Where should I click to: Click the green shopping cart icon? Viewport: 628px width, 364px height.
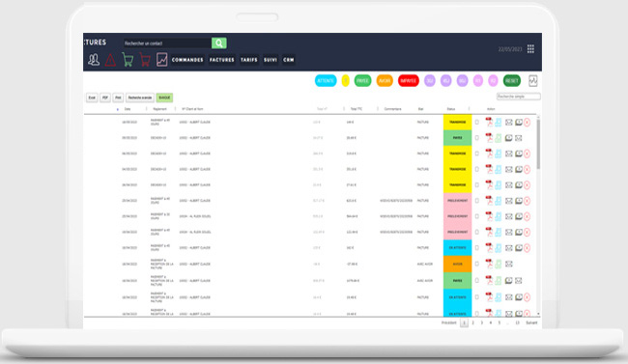(128, 60)
